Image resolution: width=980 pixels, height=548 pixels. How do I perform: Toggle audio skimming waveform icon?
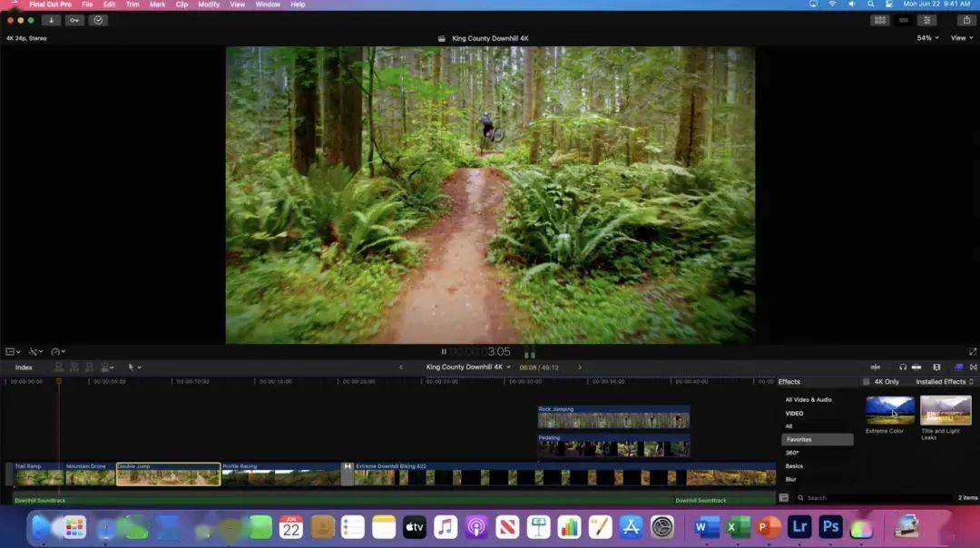click(x=876, y=367)
